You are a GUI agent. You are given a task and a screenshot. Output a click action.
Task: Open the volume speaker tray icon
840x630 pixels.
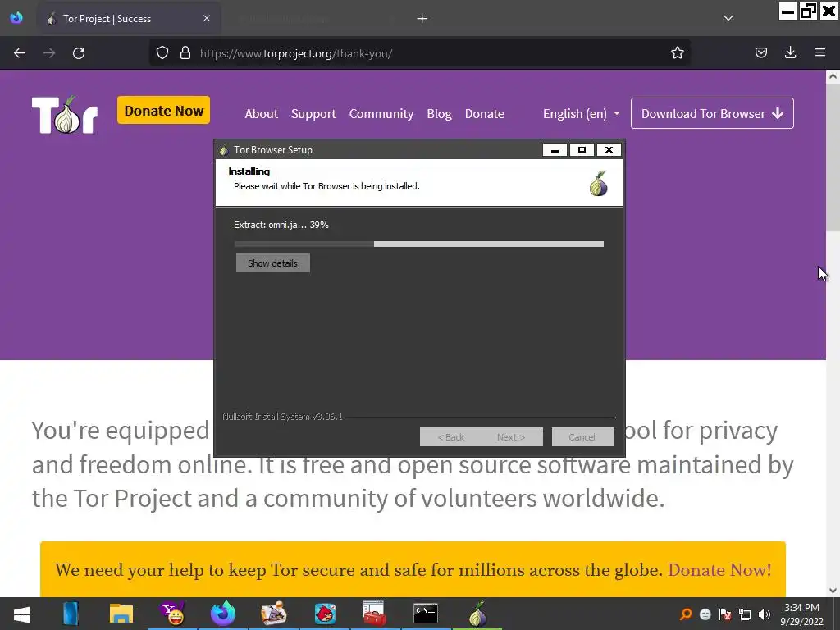pos(765,614)
